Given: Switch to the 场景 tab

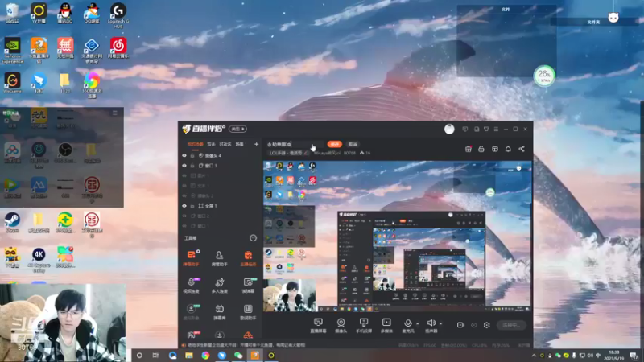Looking at the screenshot, I should pyautogui.click(x=239, y=144).
